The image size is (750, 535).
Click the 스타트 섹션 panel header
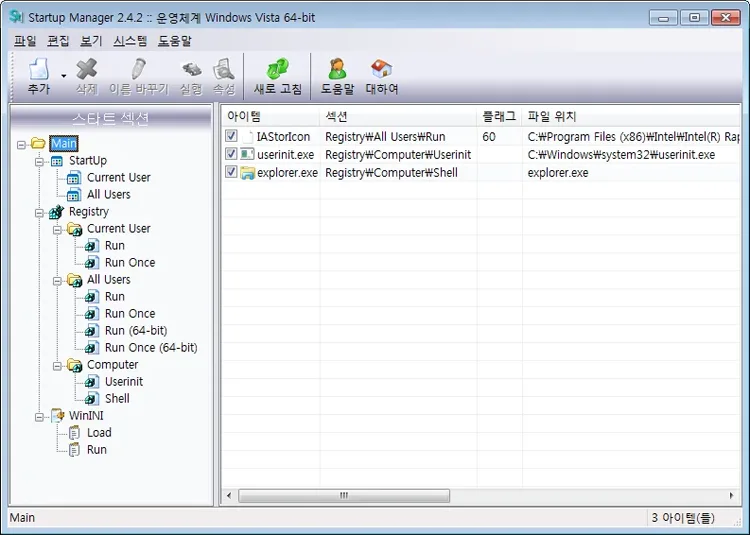(x=111, y=118)
